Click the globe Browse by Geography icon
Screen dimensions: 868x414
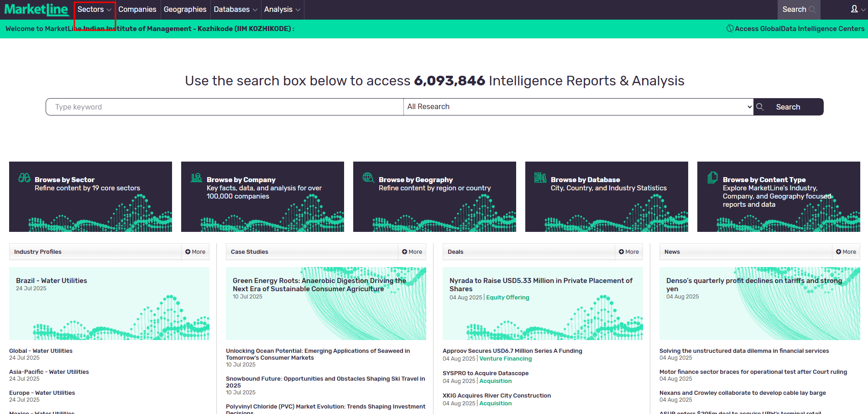(368, 178)
